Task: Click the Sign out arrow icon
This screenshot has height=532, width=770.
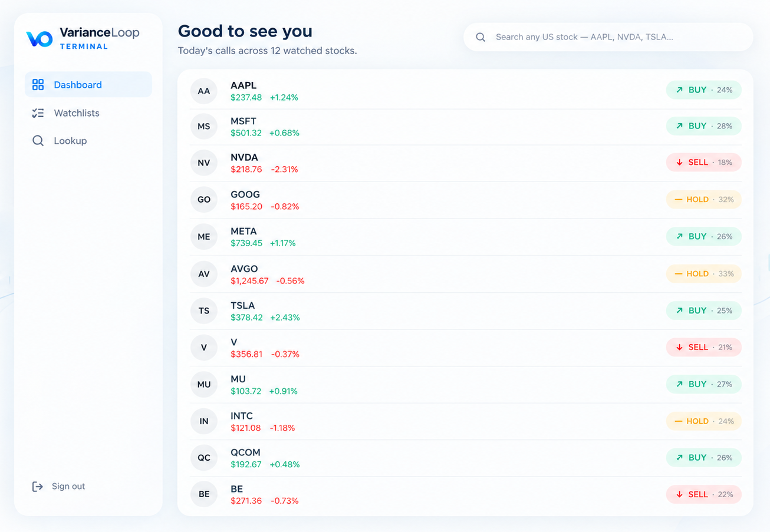Action: point(38,486)
